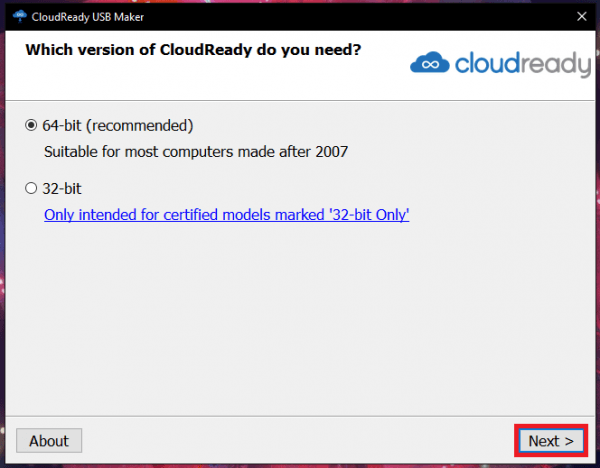600x468 pixels.
Task: Open the 'Only intended for certified models' link
Action: [227, 215]
